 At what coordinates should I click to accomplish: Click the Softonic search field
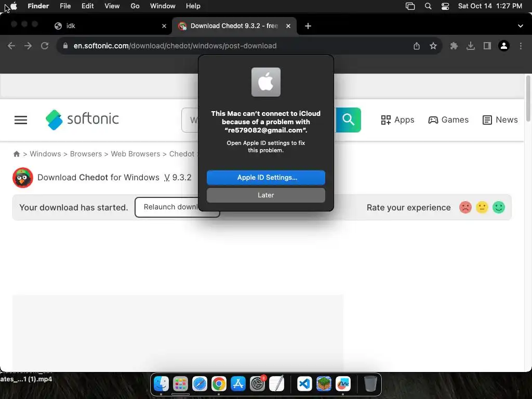click(190, 120)
